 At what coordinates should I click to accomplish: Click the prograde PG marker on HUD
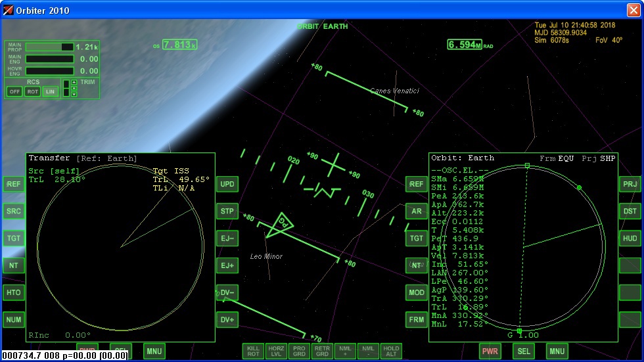280,225
